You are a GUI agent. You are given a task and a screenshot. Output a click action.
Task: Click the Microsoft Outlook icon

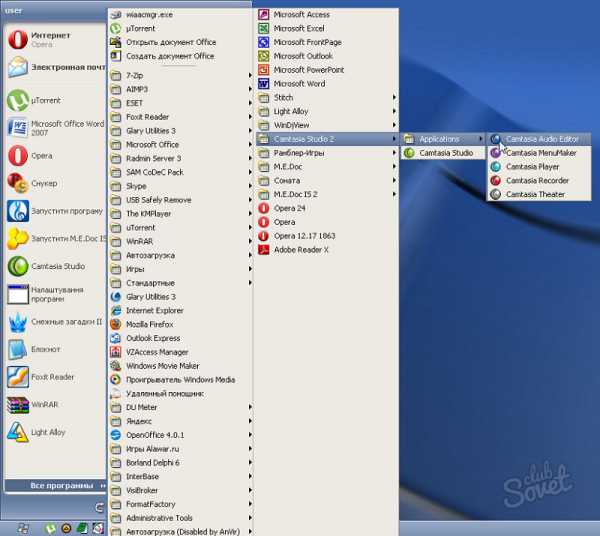coord(264,56)
